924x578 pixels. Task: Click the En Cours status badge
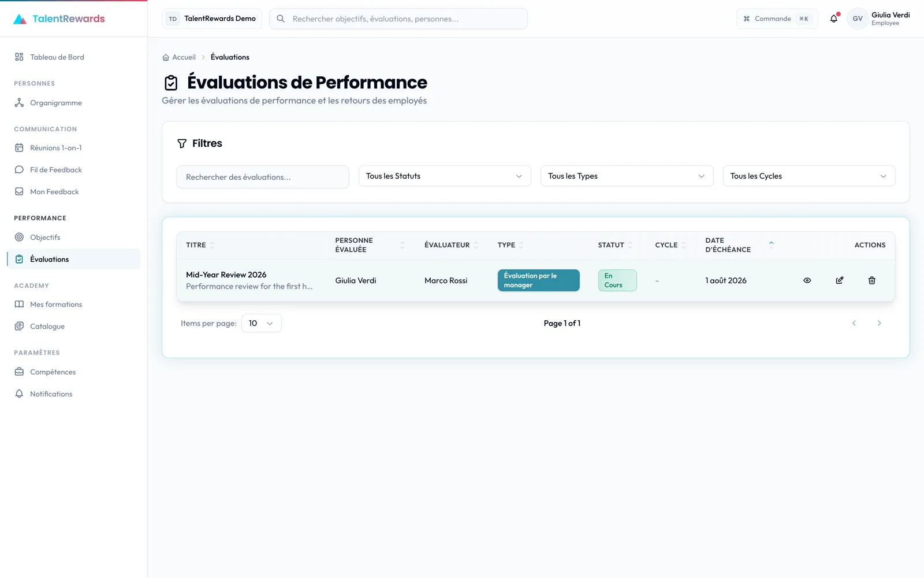(x=617, y=280)
